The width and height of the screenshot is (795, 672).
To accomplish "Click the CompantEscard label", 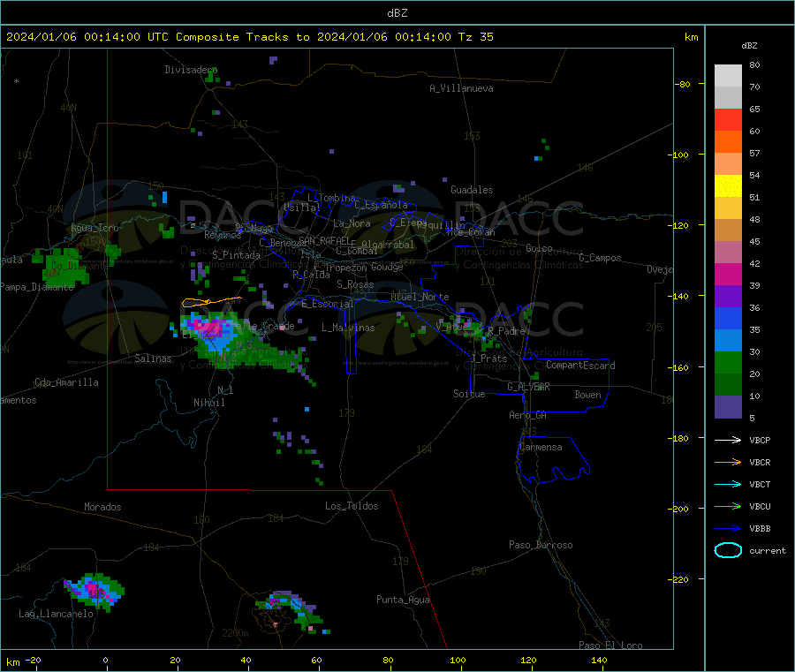I will point(580,365).
